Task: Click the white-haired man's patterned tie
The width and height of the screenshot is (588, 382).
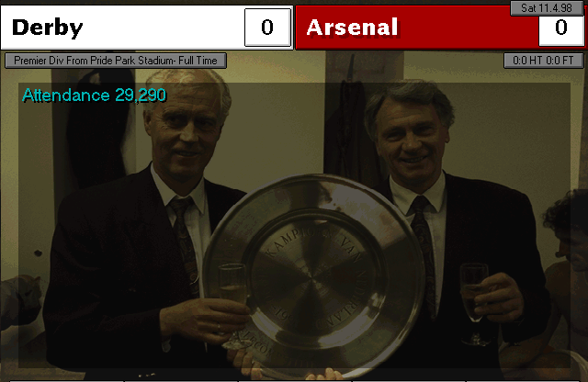Action: coord(185,245)
